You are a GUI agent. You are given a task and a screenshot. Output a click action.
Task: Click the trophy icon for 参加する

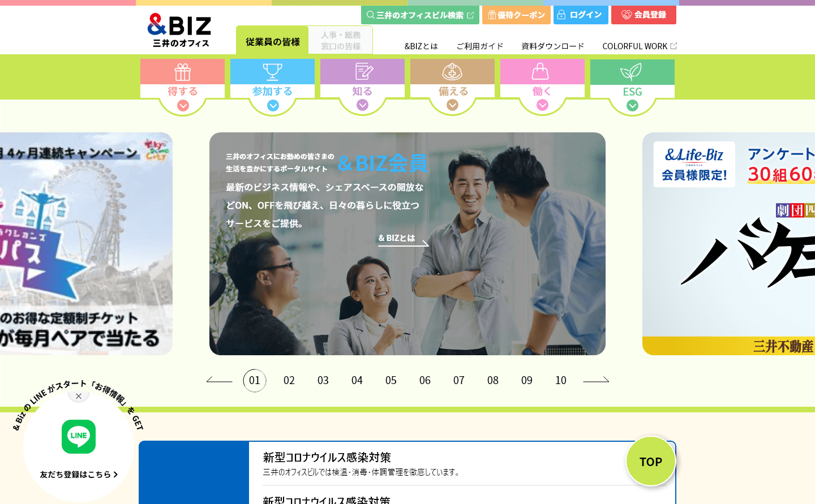click(x=272, y=72)
